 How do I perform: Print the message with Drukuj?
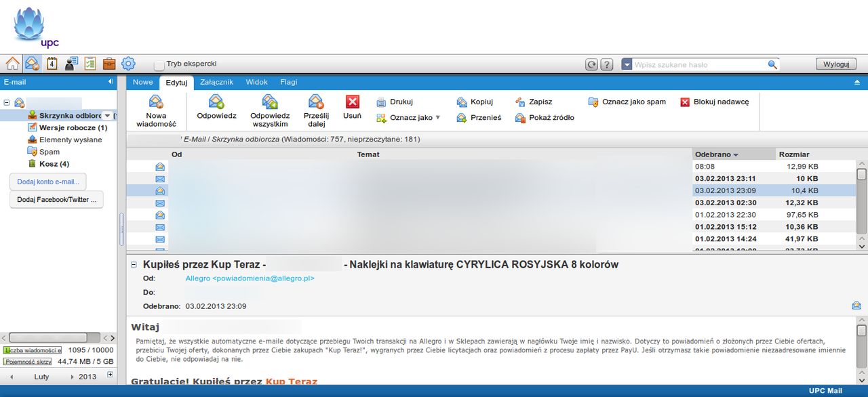395,102
